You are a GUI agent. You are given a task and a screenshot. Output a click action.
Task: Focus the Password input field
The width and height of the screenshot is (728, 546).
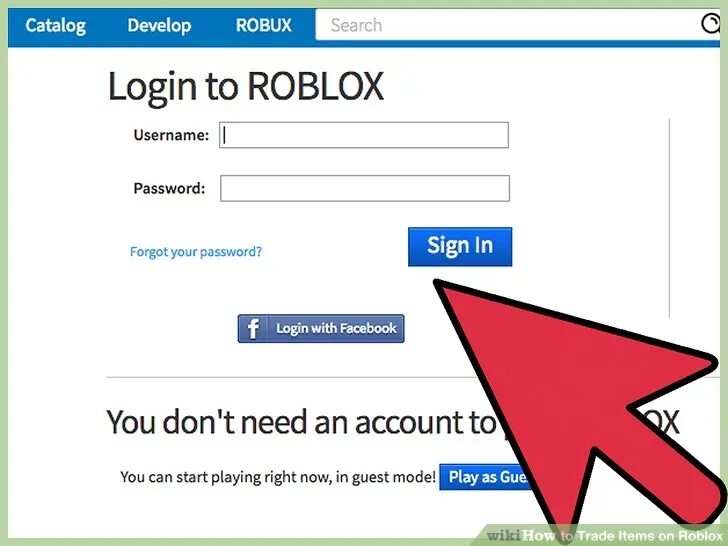[x=365, y=188]
